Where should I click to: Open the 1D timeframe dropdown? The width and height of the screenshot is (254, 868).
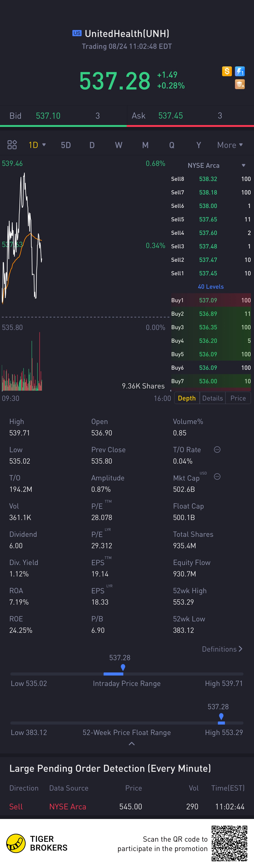[x=37, y=145]
